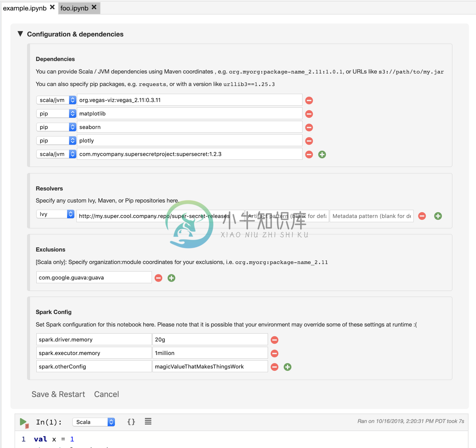Remove the super-secret-releases resolver
The image size is (476, 448).
[422, 216]
